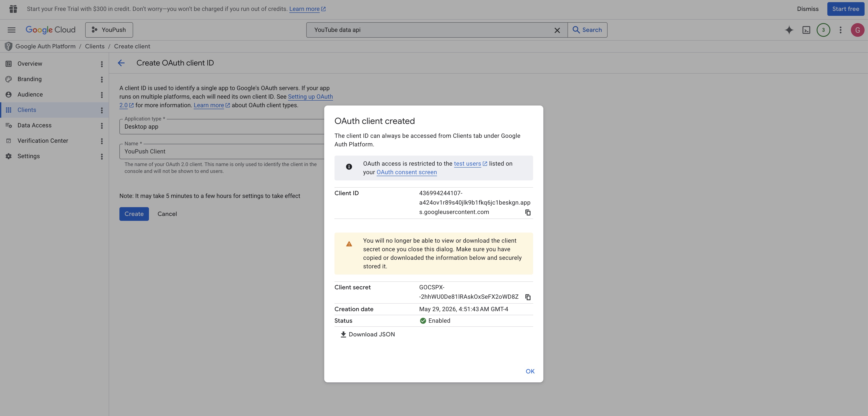This screenshot has width=868, height=416.
Task: Expand the Application type dropdown
Action: [x=222, y=127]
